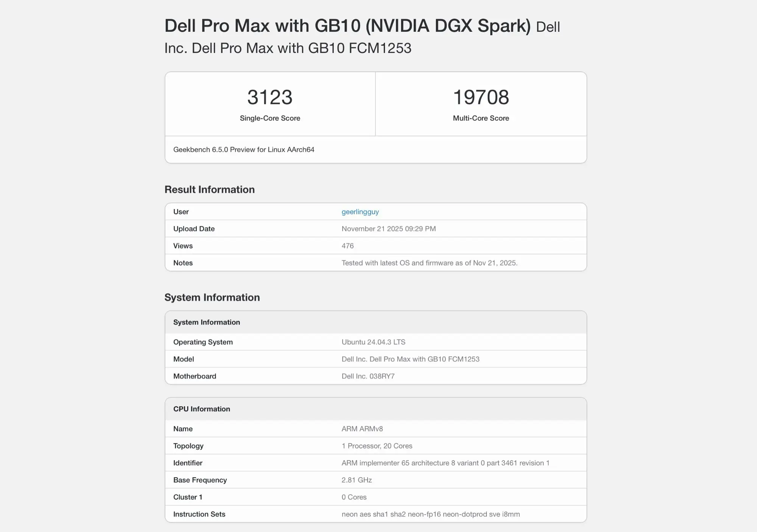Select the CPU name ARM ARMv8

tap(362, 429)
